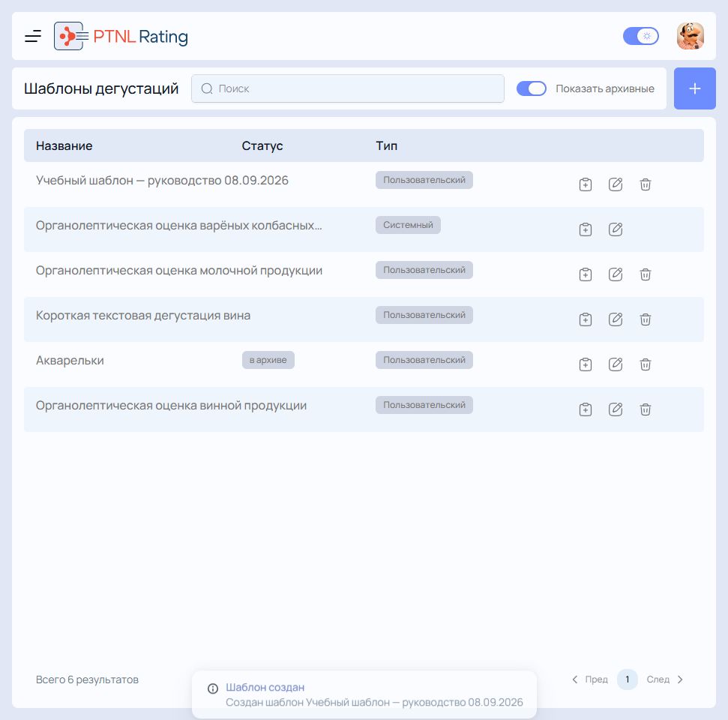Image resolution: width=728 pixels, height=720 pixels.
Task: Click the Название column header
Action: pyautogui.click(x=64, y=145)
